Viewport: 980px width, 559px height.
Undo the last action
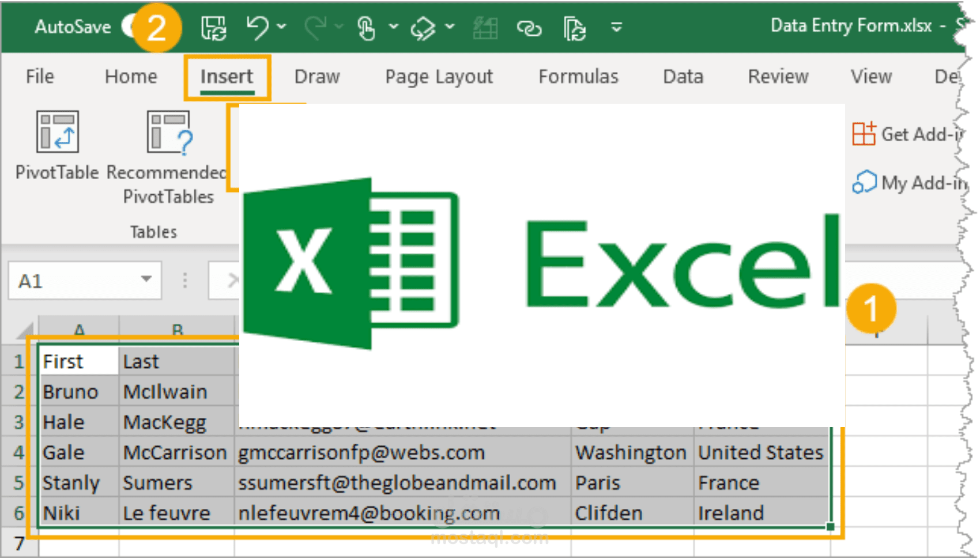pyautogui.click(x=257, y=27)
